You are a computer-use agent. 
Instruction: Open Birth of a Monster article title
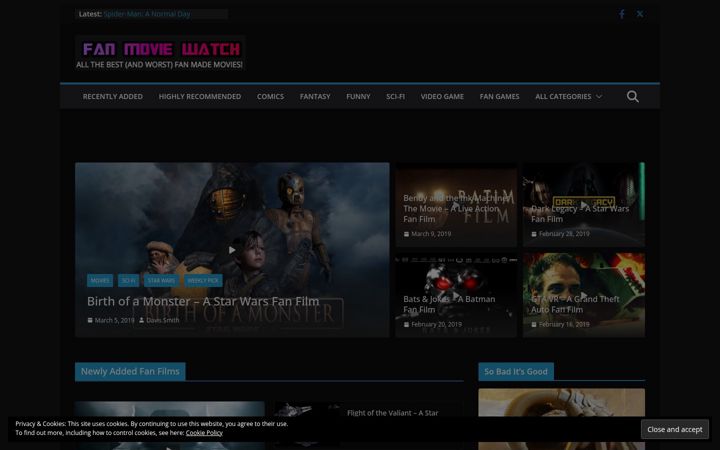coord(203,301)
